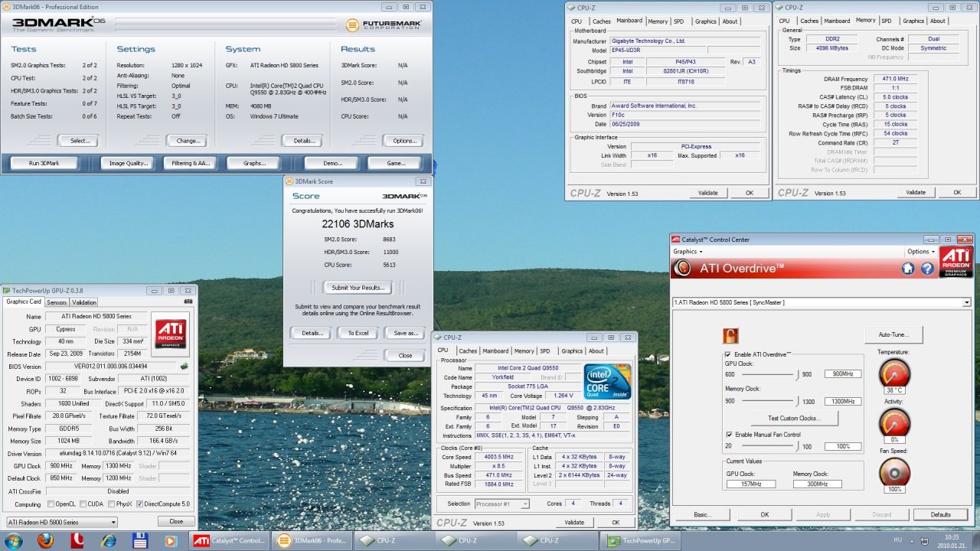The width and height of the screenshot is (980, 551).
Task: Open the Options menu in Catalyst
Action: [x=921, y=252]
